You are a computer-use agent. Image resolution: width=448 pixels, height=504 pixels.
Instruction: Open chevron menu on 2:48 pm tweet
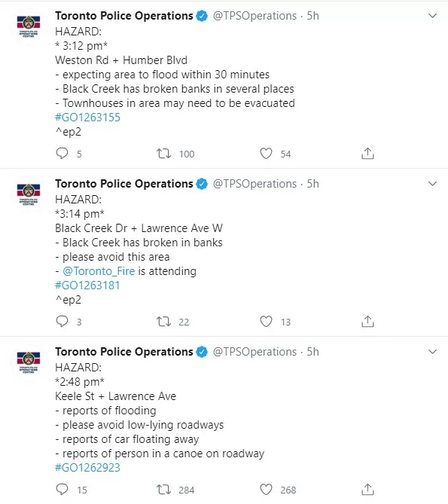(x=433, y=352)
